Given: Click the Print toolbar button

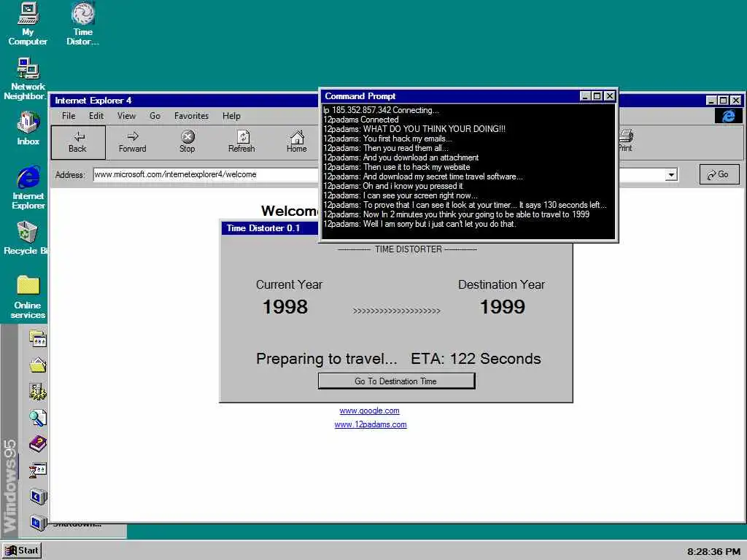Looking at the screenshot, I should [x=625, y=141].
